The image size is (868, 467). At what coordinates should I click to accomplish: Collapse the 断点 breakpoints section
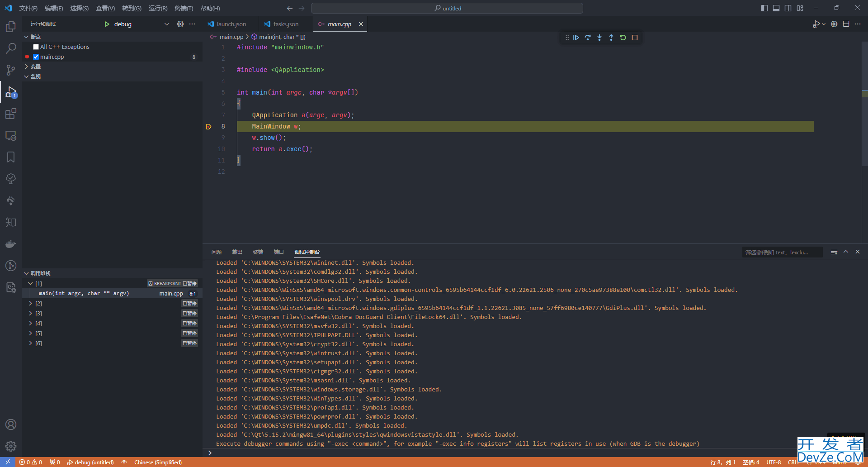pos(112,37)
